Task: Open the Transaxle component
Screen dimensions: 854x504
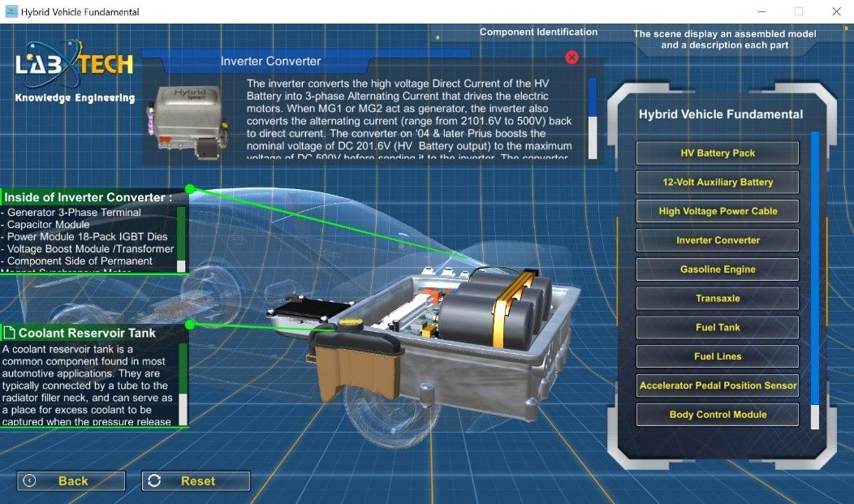Action: coord(717,299)
